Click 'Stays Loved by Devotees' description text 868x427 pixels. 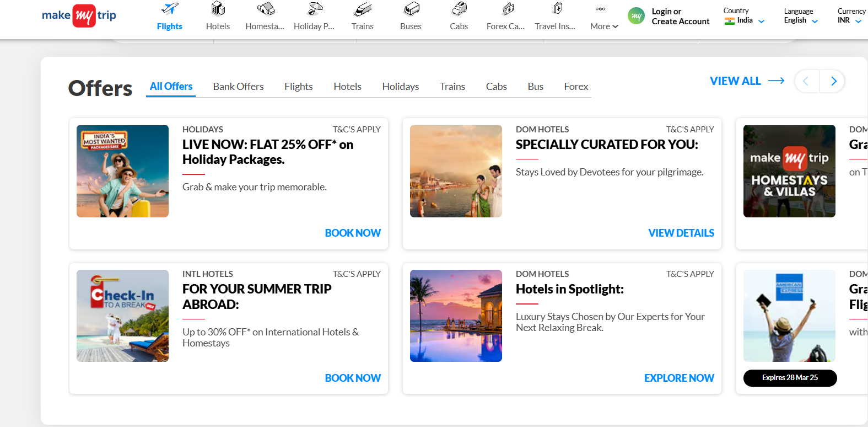pos(610,172)
